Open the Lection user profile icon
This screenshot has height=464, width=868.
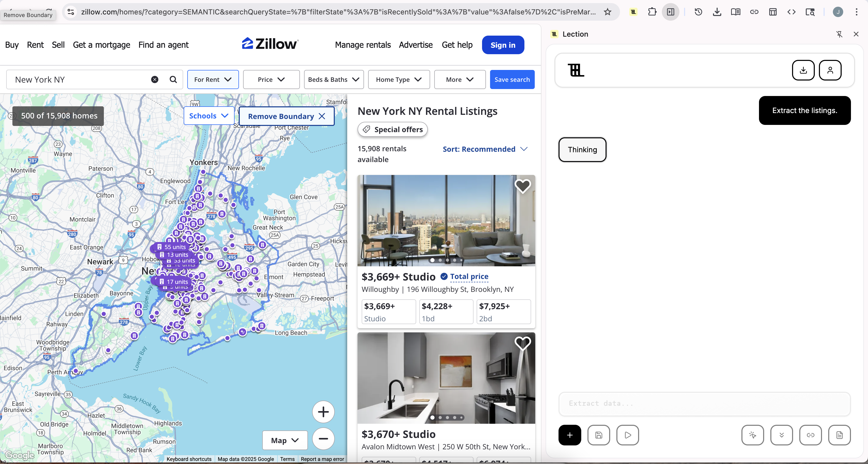coord(830,70)
